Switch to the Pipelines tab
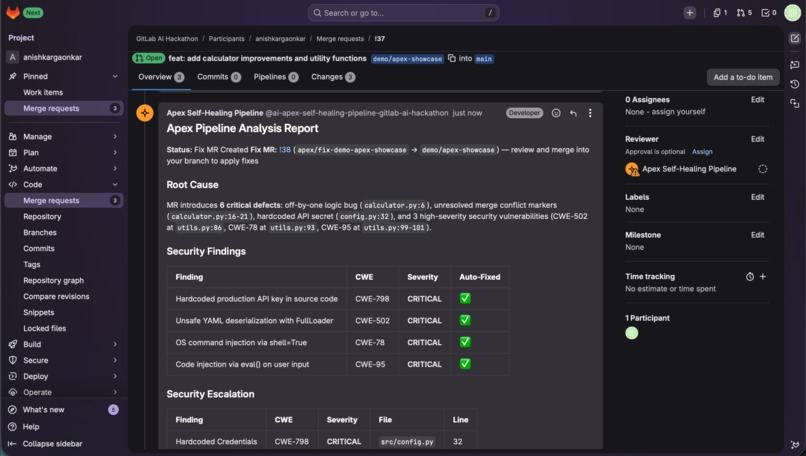Image resolution: width=806 pixels, height=456 pixels. coord(276,77)
